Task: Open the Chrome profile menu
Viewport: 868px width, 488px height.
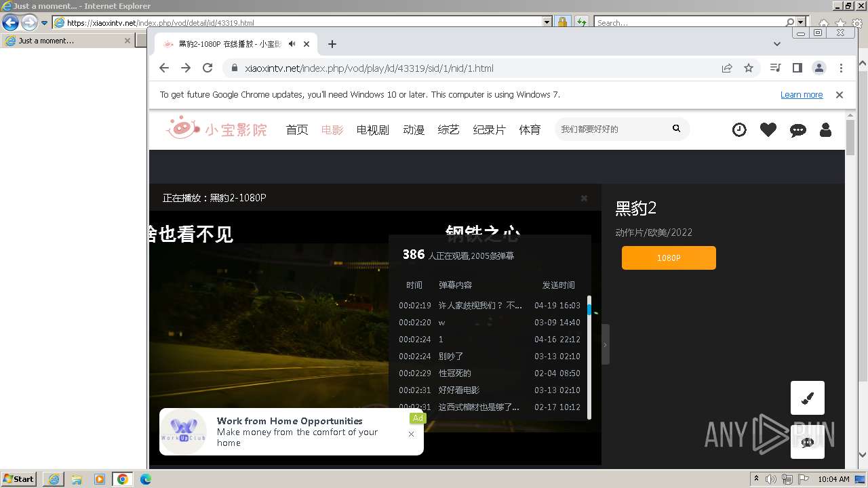Action: tap(819, 68)
